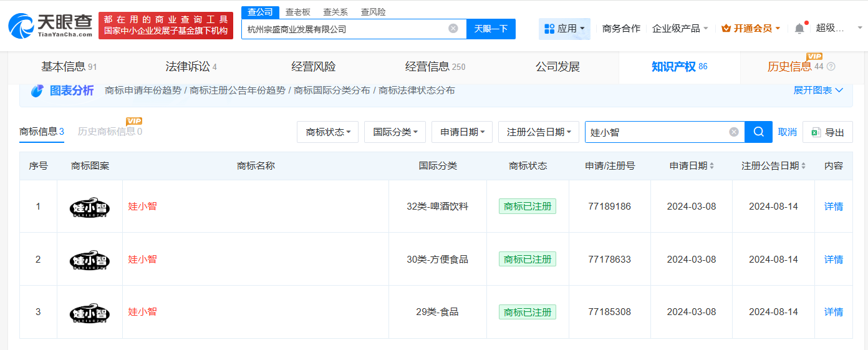The image size is (868, 350).
Task: Open the 国际分类 filter dropdown
Action: 395,132
